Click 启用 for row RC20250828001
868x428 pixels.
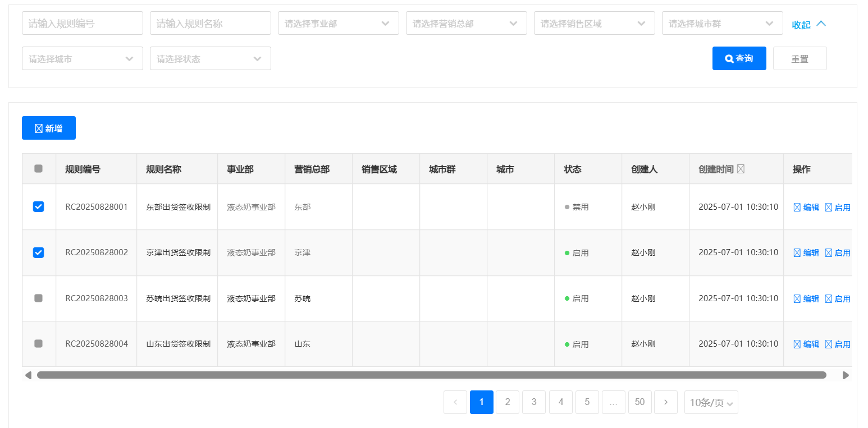point(837,207)
